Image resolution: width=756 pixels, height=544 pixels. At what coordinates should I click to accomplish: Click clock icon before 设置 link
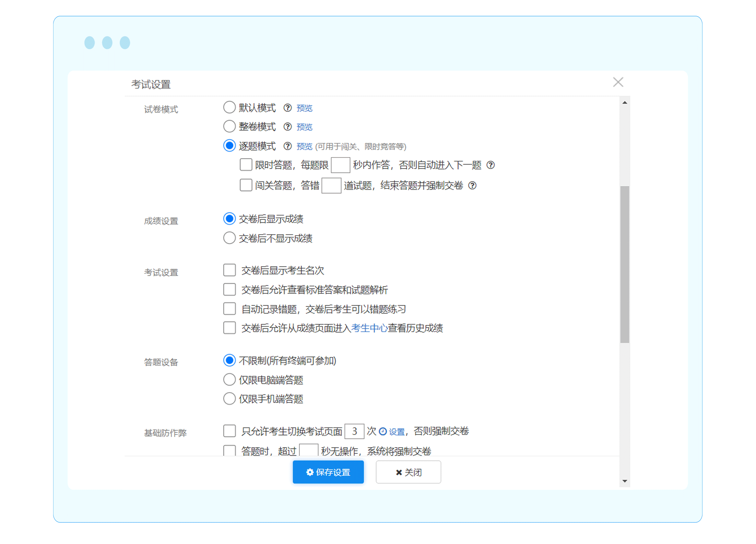coord(383,432)
